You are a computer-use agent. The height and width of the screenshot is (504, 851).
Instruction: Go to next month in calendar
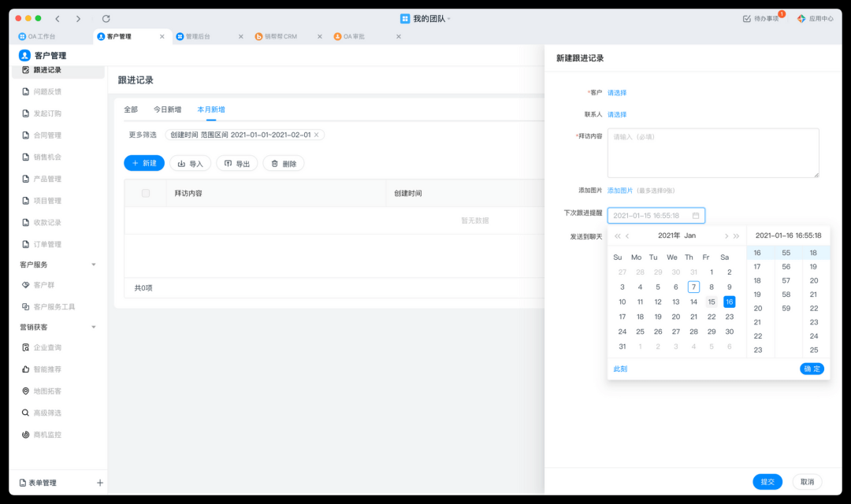727,236
